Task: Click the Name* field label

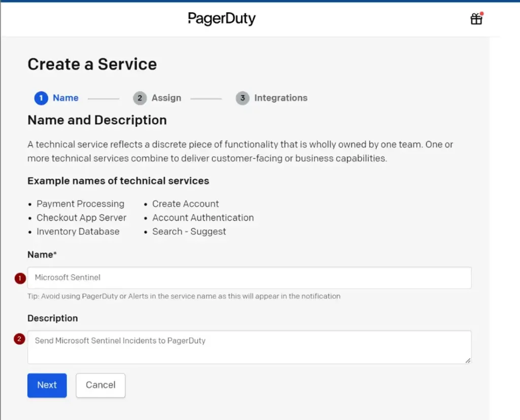Action: (x=42, y=255)
